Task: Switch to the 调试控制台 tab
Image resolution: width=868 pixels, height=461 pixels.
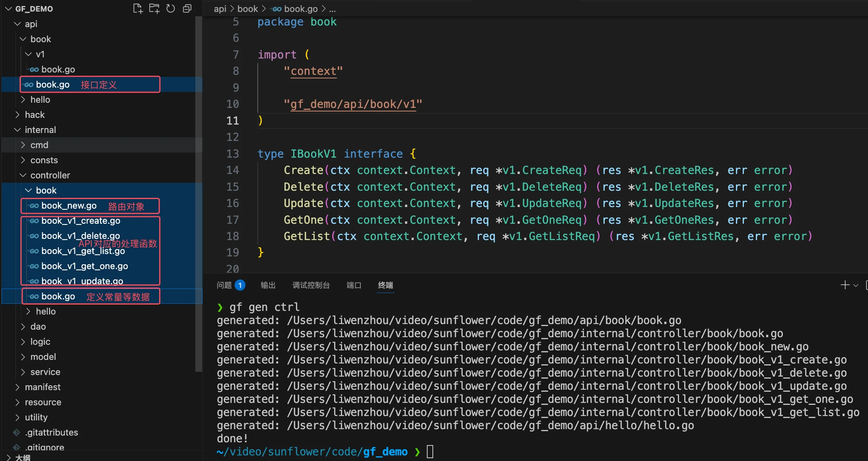Action: point(311,285)
